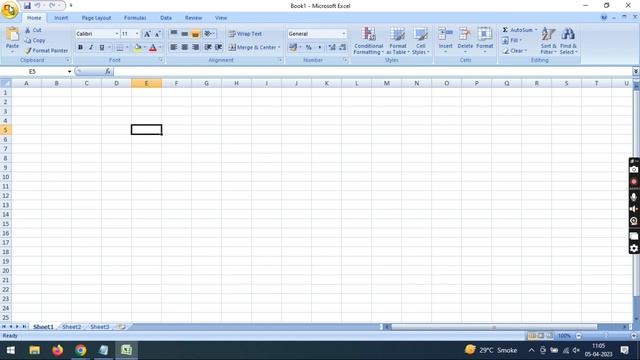Click the Redo arrow icon
The image size is (640, 360).
[52, 5]
